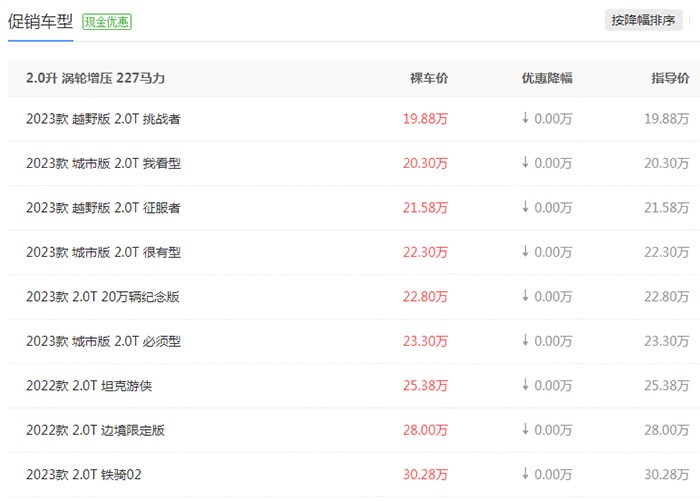This screenshot has height=501, width=700.
Task: Click the red 28.00万 naked price
Action: pyautogui.click(x=425, y=430)
